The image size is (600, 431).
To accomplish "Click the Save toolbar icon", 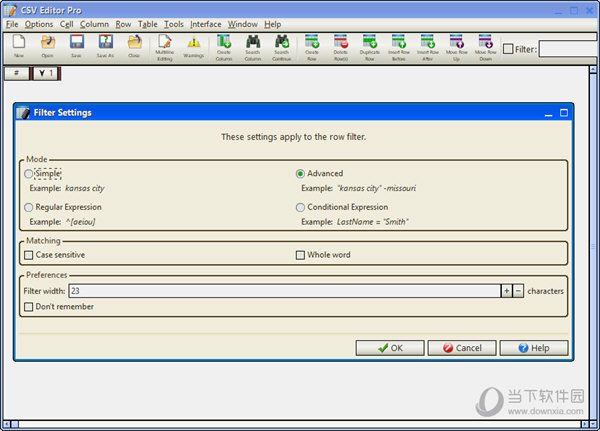I will coord(77,46).
